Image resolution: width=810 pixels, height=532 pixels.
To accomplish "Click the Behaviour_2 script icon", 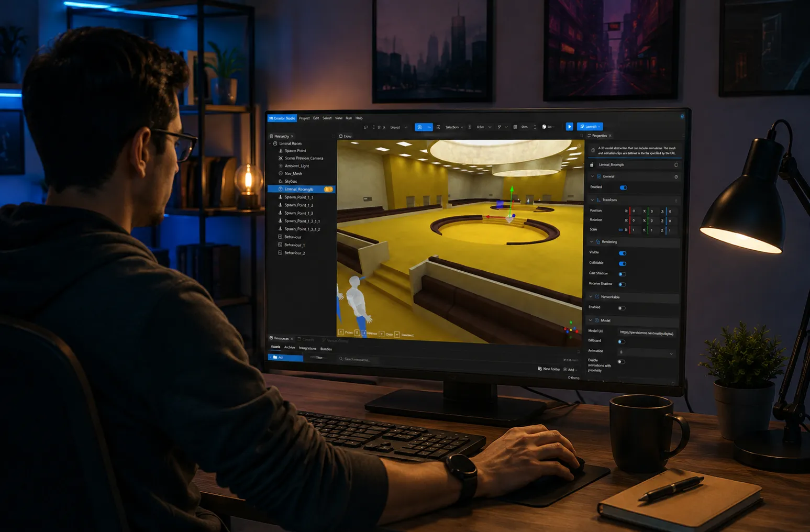I will coord(280,253).
